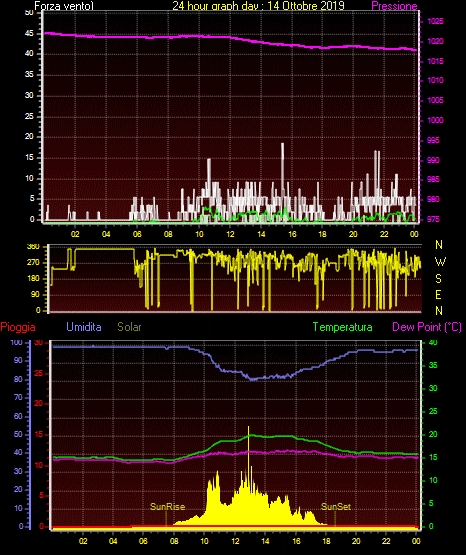This screenshot has height=555, width=466.
Task: Select pressure axis value 980
Action: (x=433, y=199)
